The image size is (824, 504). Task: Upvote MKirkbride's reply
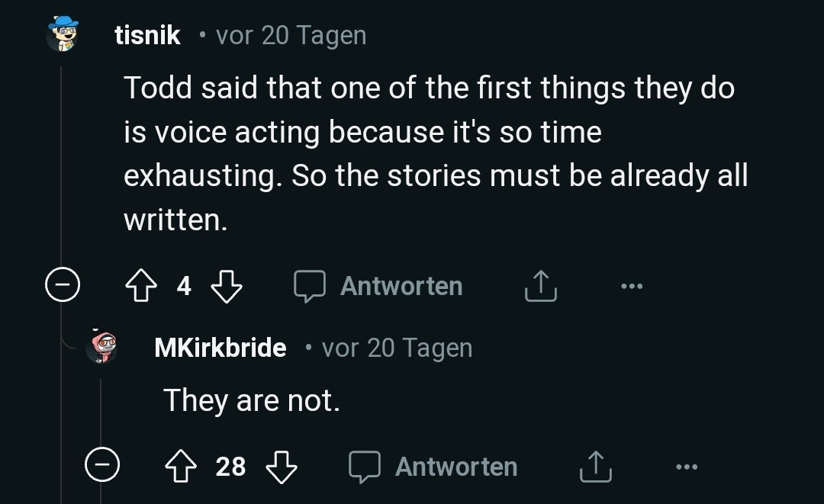pyautogui.click(x=181, y=467)
